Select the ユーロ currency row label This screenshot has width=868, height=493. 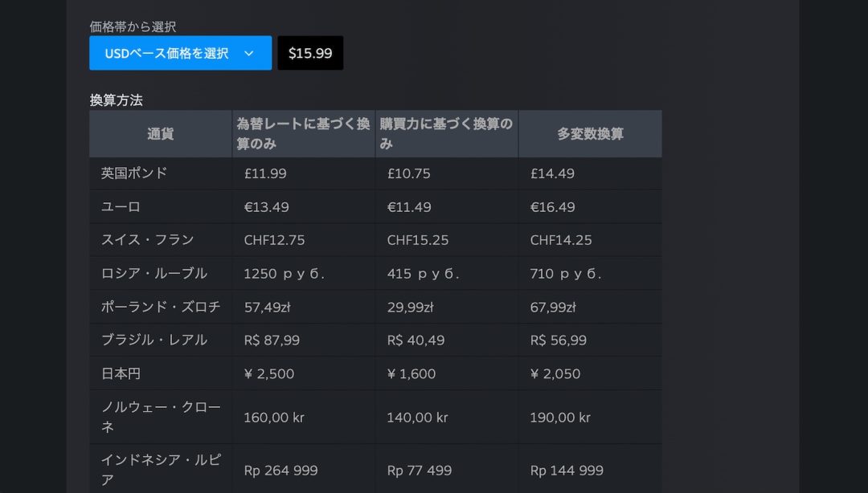(121, 207)
